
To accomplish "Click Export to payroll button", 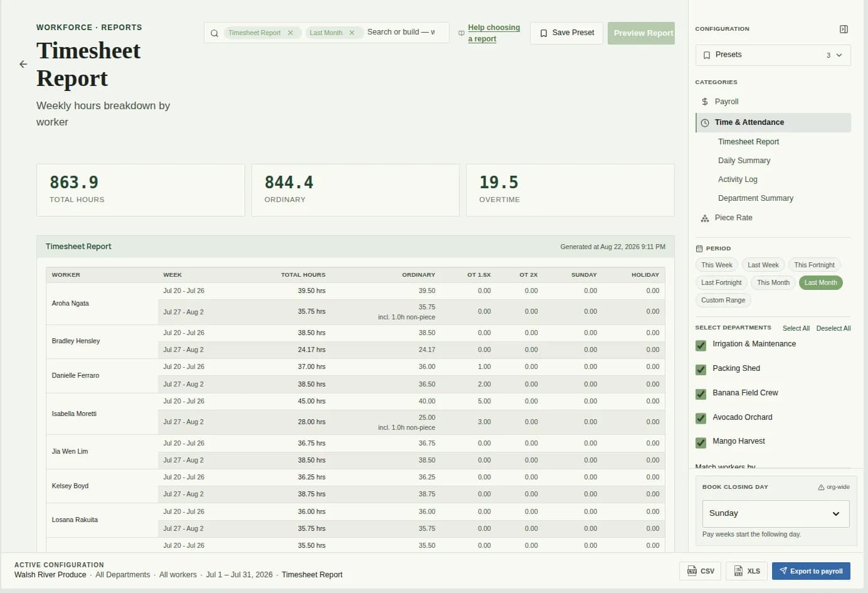I will click(x=811, y=571).
